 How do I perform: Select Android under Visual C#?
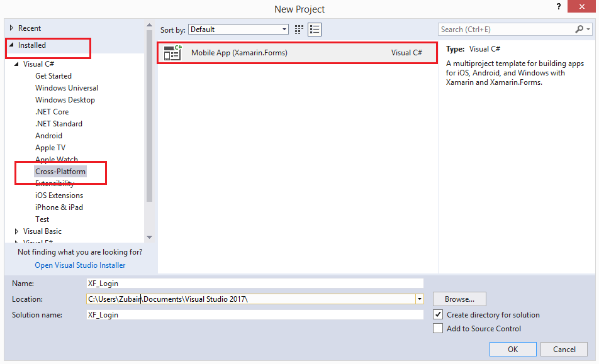click(x=48, y=135)
